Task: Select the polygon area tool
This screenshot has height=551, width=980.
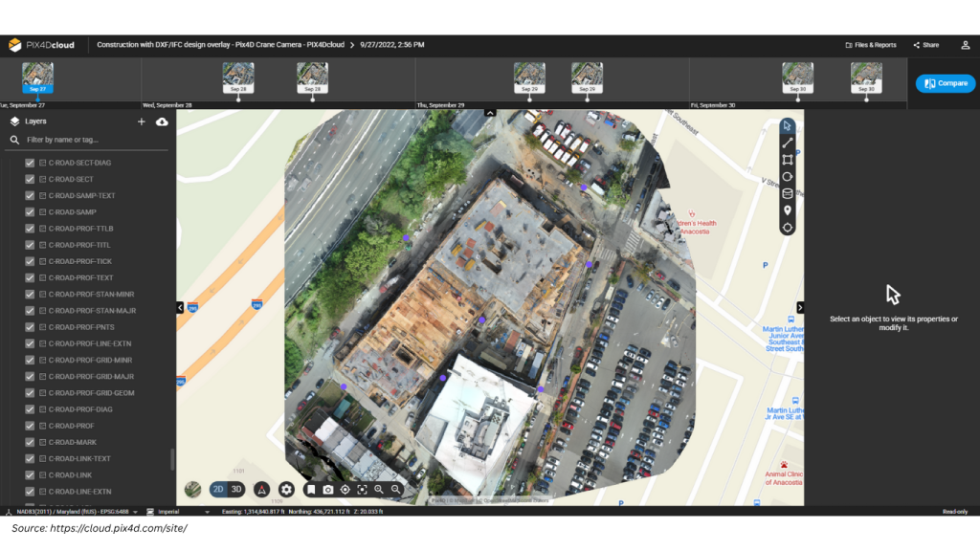Action: tap(787, 160)
